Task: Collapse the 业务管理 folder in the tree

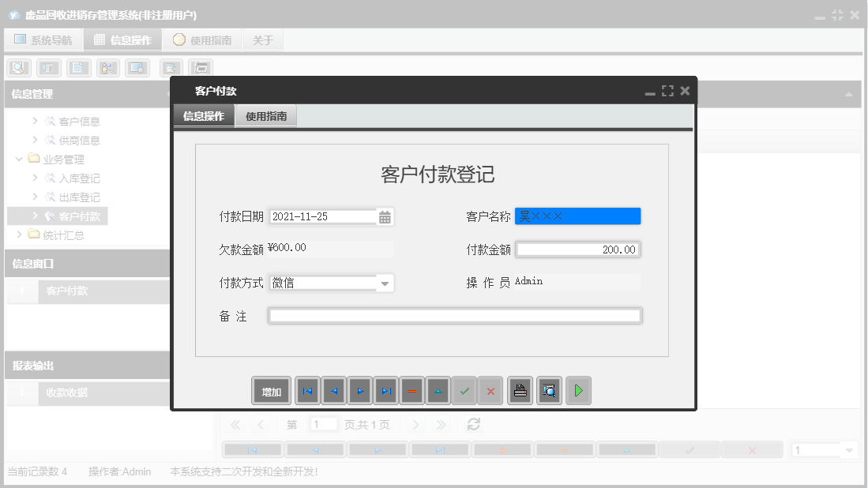Action: (x=19, y=158)
